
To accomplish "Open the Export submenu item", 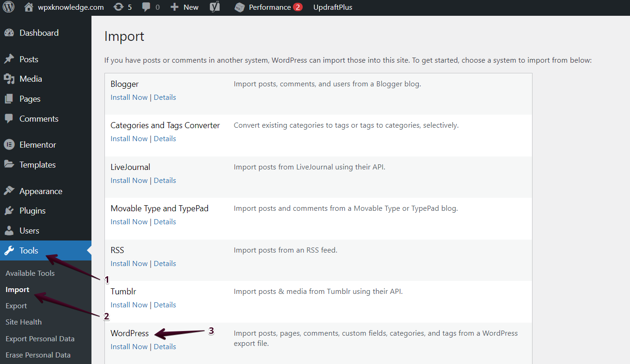I will (x=16, y=306).
